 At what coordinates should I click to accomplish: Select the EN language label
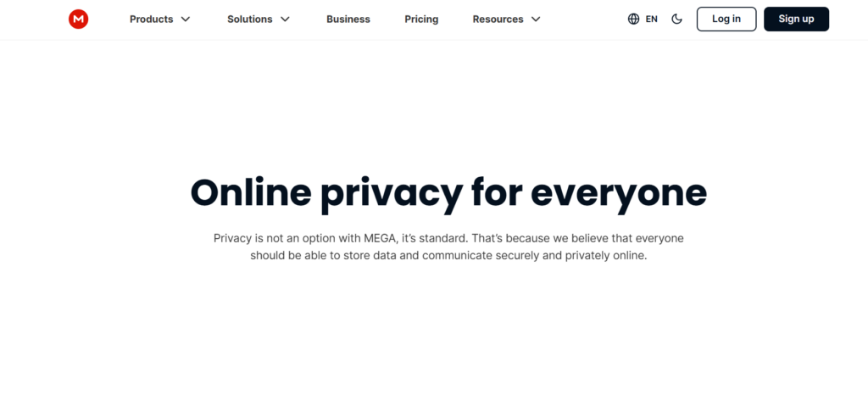[x=652, y=19]
